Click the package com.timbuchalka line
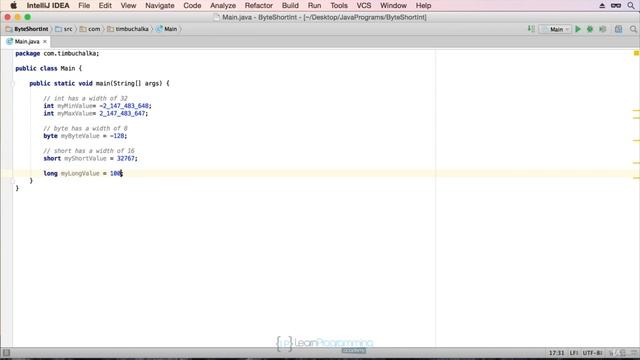This screenshot has width=640, height=360. coord(57,53)
